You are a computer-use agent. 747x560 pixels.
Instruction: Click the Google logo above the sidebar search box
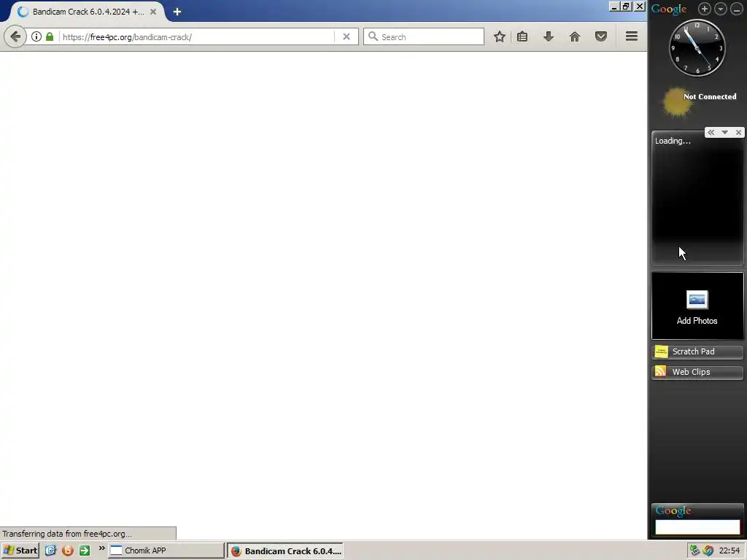[x=673, y=511]
